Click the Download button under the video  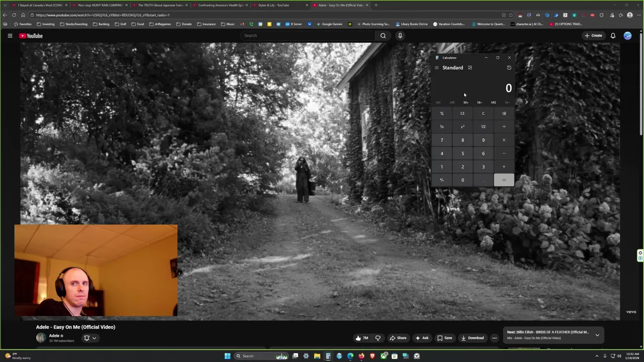click(472, 338)
